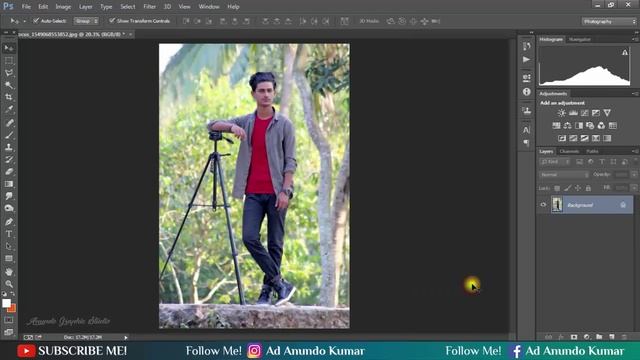Select the Zoom tool

click(9, 284)
